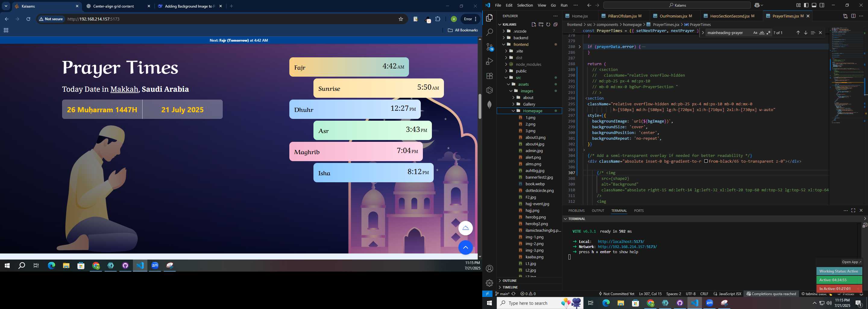
Task: Click the color swatch before from-black/65
Action: (x=706, y=161)
